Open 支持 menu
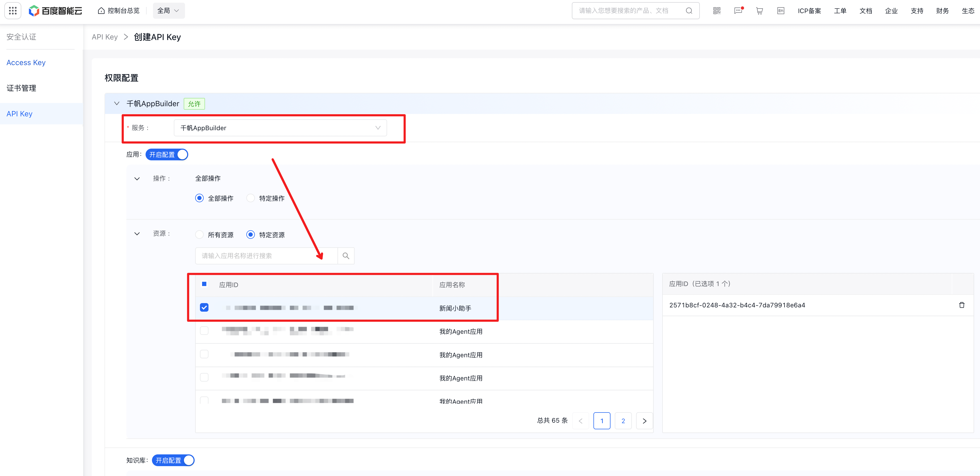 tap(917, 11)
